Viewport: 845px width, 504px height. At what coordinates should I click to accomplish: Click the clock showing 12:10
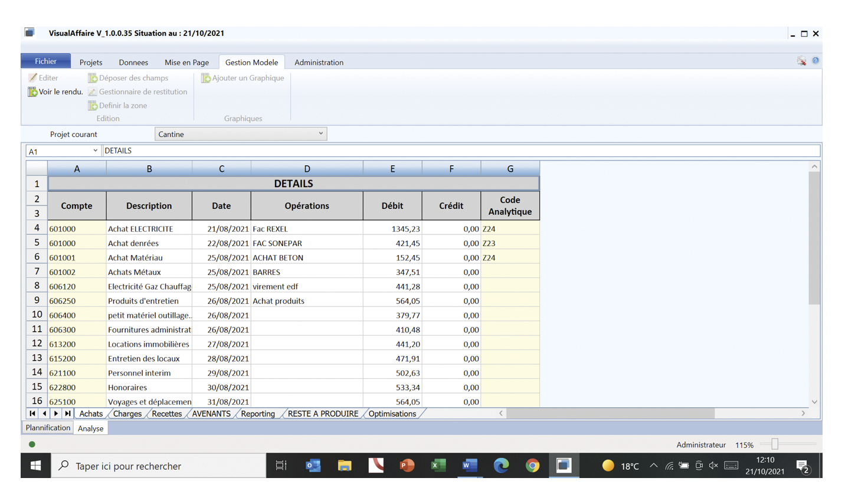point(765,460)
